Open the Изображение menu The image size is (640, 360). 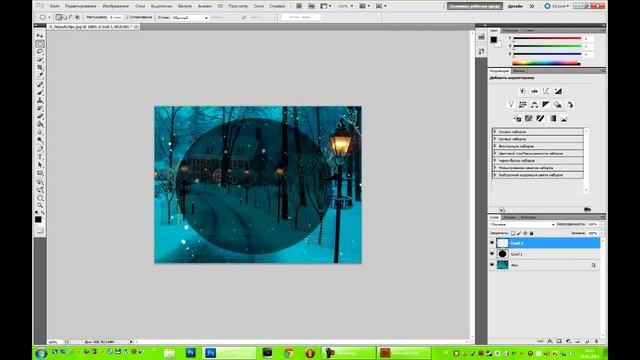coord(116,6)
